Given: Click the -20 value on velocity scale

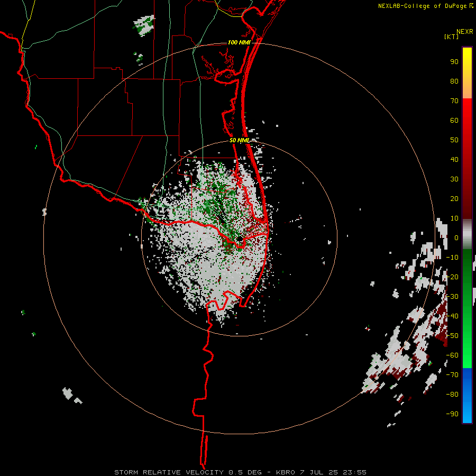Looking at the screenshot, I should (452, 277).
